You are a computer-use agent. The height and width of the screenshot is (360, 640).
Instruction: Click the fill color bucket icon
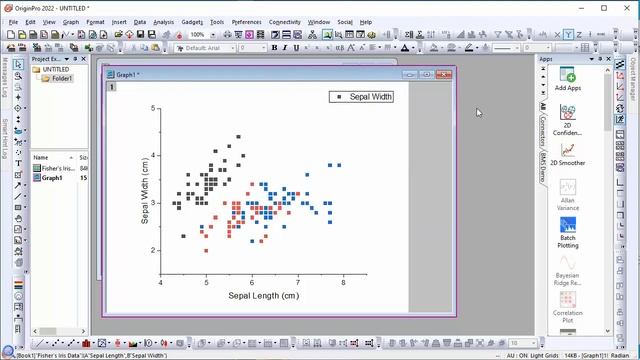(434, 48)
